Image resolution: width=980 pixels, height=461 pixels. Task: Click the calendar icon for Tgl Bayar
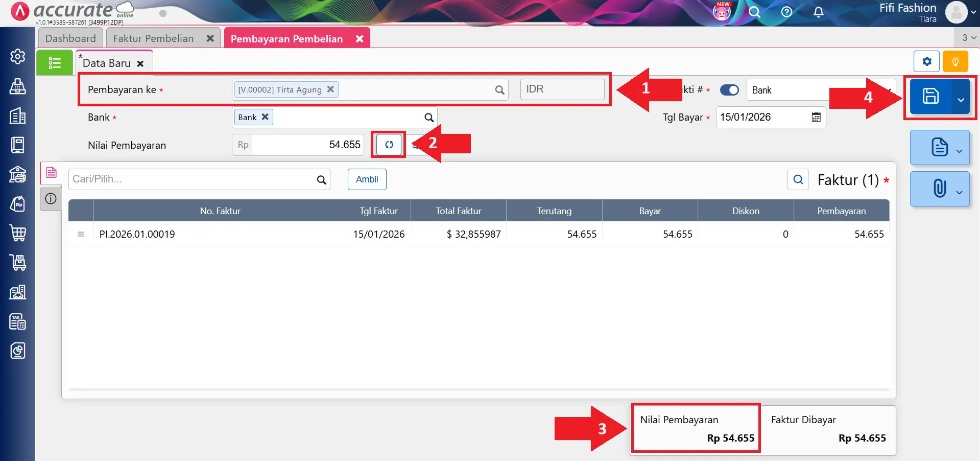click(816, 117)
